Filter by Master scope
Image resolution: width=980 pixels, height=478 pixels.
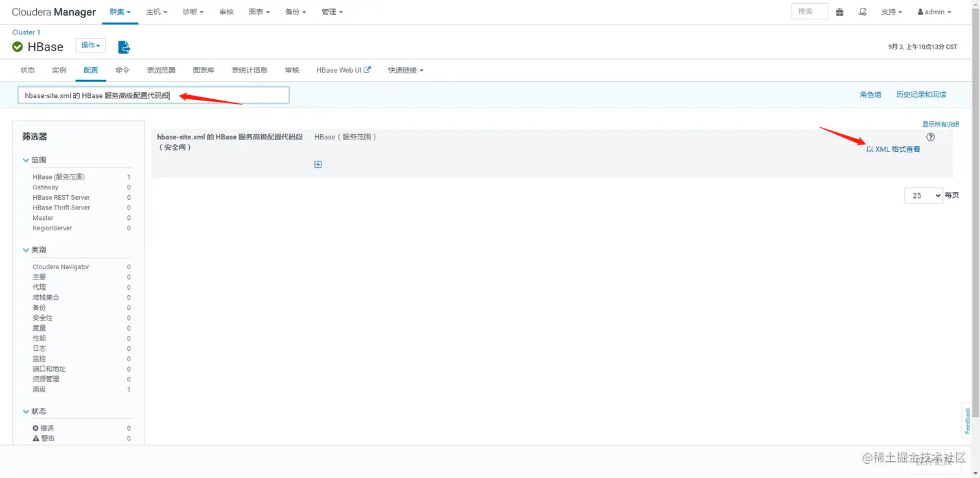point(43,218)
